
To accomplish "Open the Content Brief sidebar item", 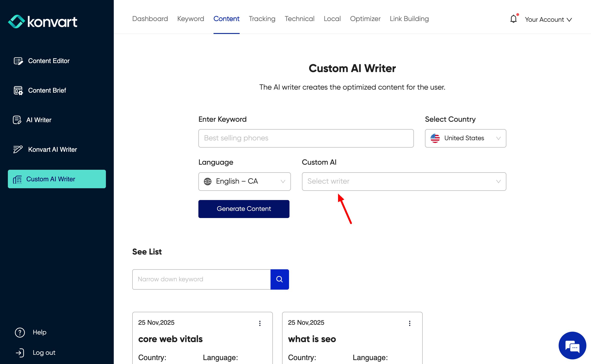I will tap(47, 91).
